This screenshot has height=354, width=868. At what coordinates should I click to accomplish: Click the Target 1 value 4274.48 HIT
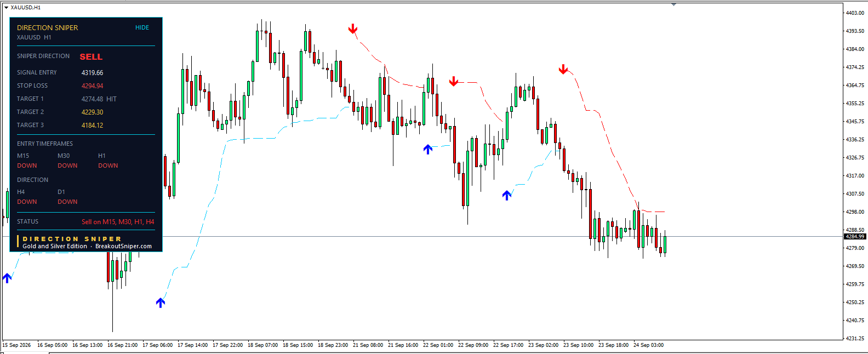tap(99, 99)
